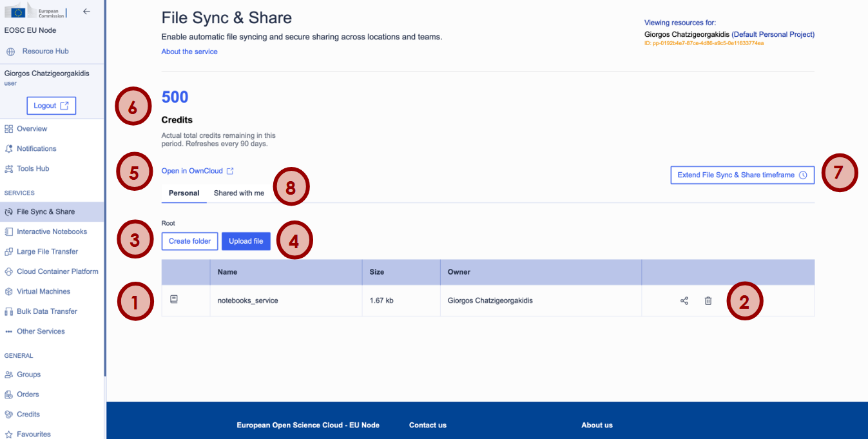Click the About the service link

click(189, 52)
